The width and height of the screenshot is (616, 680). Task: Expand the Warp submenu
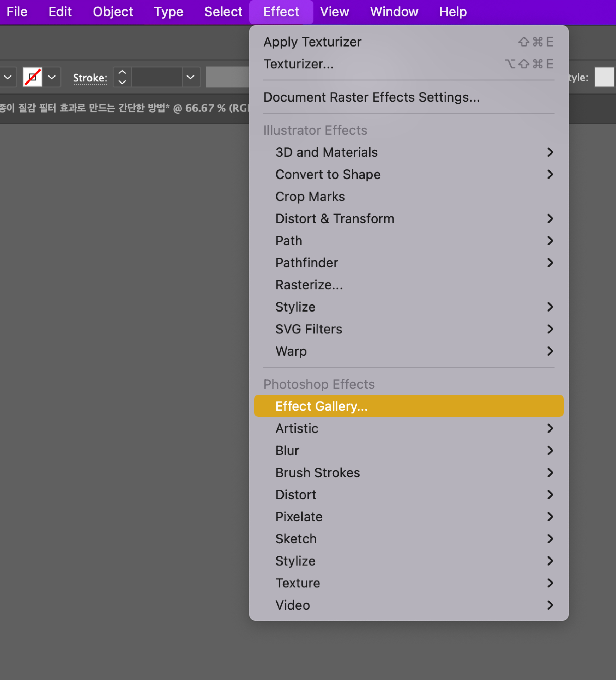(x=409, y=352)
